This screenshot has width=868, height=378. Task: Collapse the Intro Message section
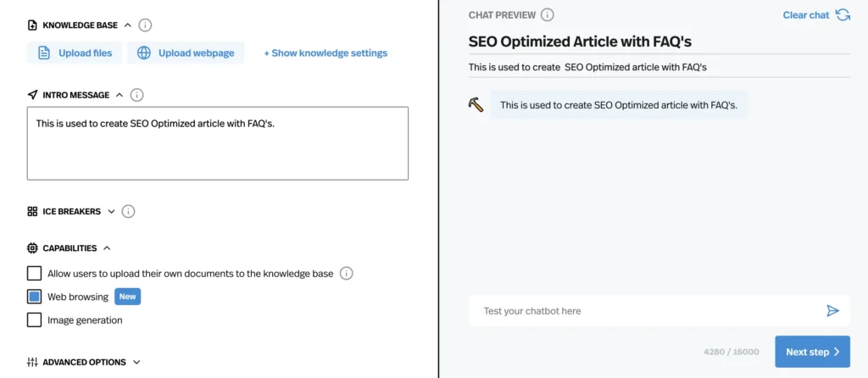(x=119, y=95)
